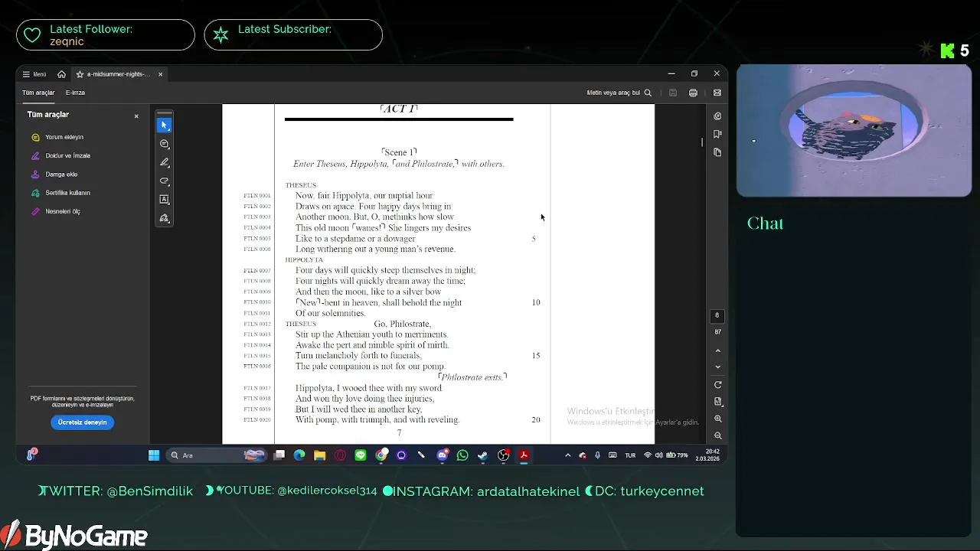Open Sertifika kullanın tool
The width and height of the screenshot is (980, 551).
click(x=60, y=193)
